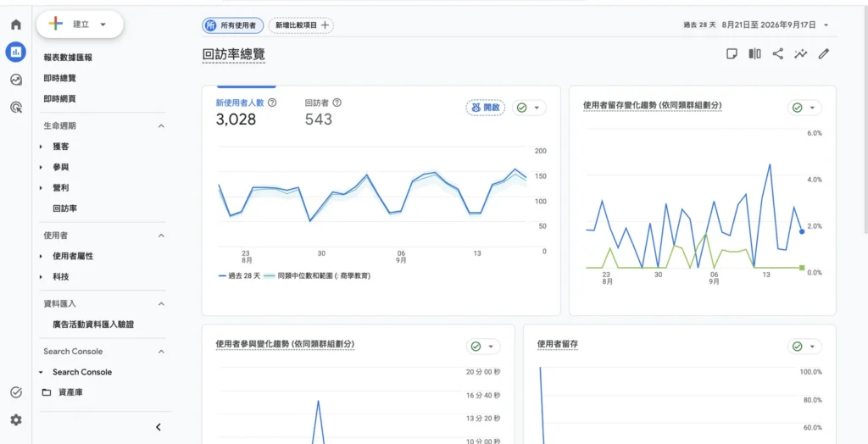The image size is (868, 444).
Task: Expand the 科技 tree item
Action: pyautogui.click(x=41, y=277)
